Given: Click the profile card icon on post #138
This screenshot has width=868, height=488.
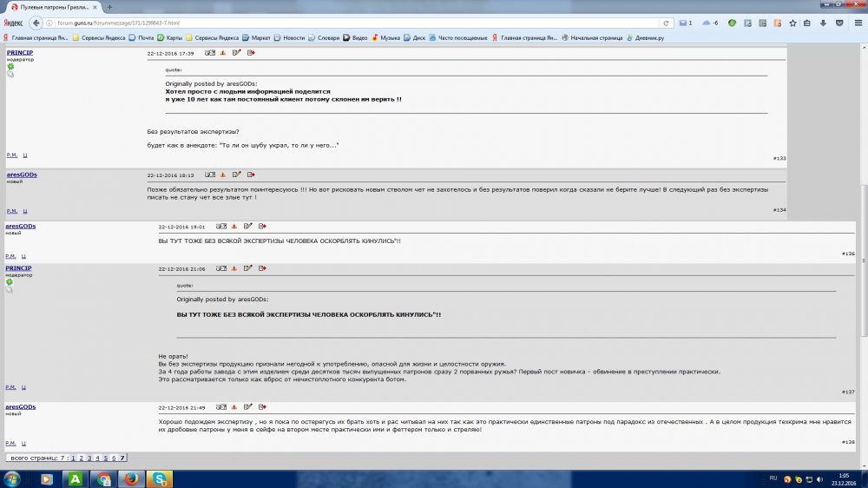Looking at the screenshot, I should click(221, 407).
